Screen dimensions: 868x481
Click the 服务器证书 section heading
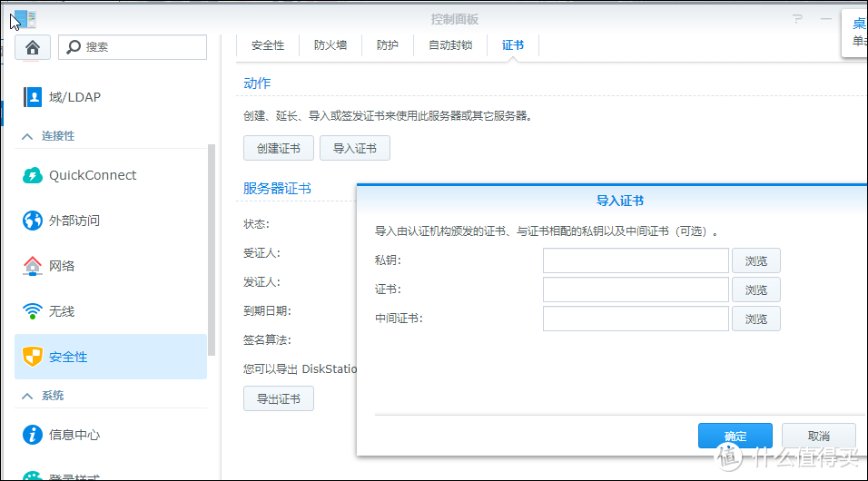click(x=277, y=188)
